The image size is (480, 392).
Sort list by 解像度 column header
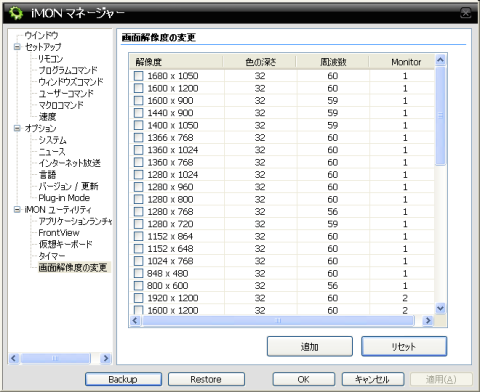click(176, 62)
